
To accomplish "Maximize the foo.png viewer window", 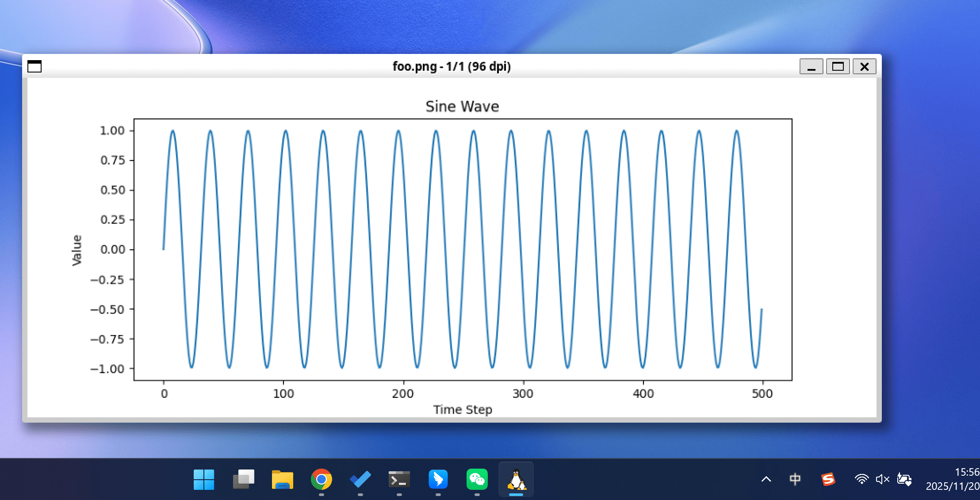I will tap(838, 67).
